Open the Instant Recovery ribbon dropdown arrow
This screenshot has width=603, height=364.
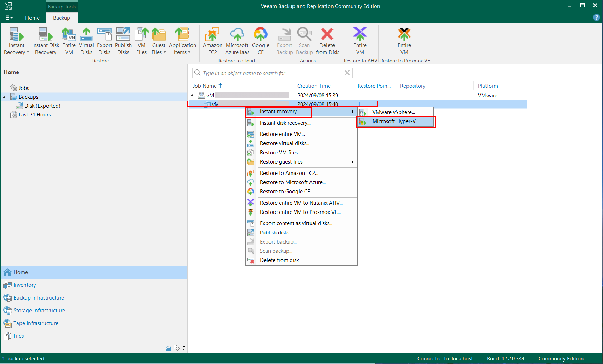[28, 52]
